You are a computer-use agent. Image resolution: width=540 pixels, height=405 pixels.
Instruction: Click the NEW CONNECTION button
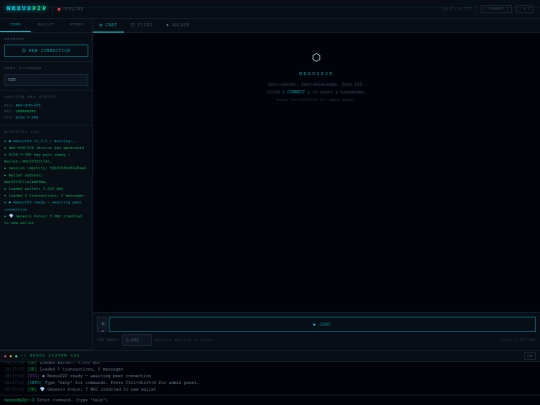click(46, 51)
